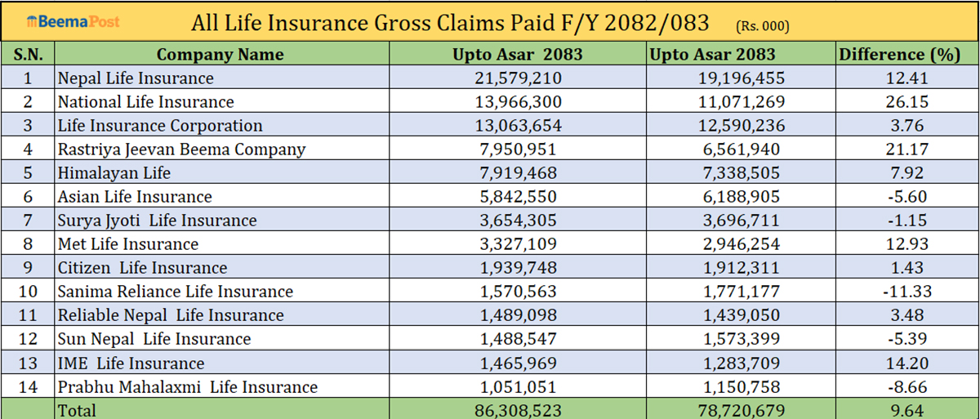Select the value 1,489,098
The image size is (980, 419).
point(518,315)
